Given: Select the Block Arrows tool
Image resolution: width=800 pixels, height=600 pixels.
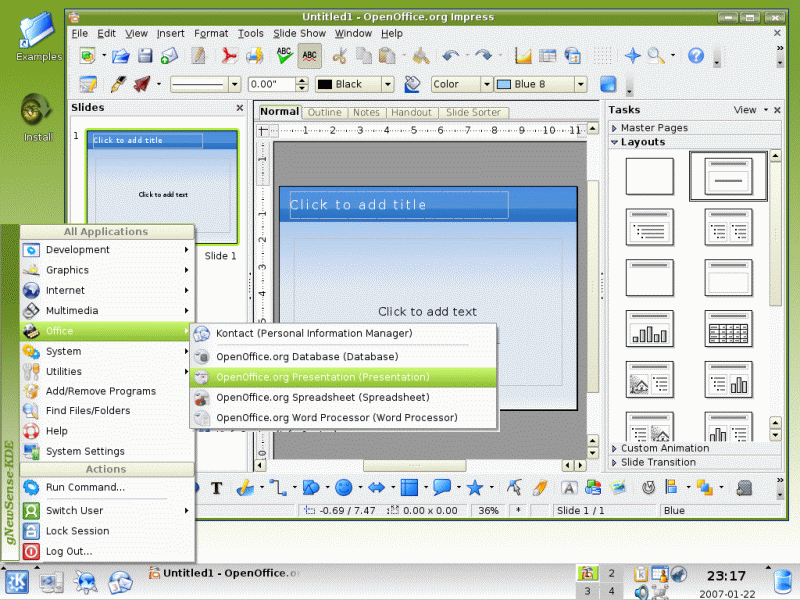Looking at the screenshot, I should pos(376,488).
